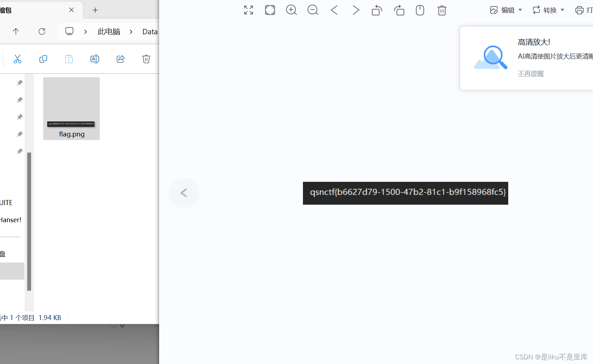Click the topmost pin icon in the sidebar
593x364 pixels.
(x=20, y=83)
